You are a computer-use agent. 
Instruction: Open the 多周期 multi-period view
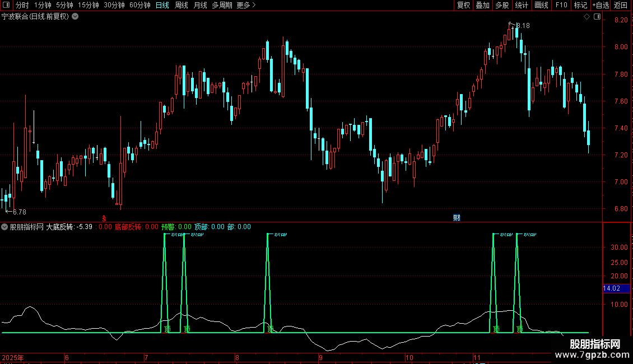[222, 5]
